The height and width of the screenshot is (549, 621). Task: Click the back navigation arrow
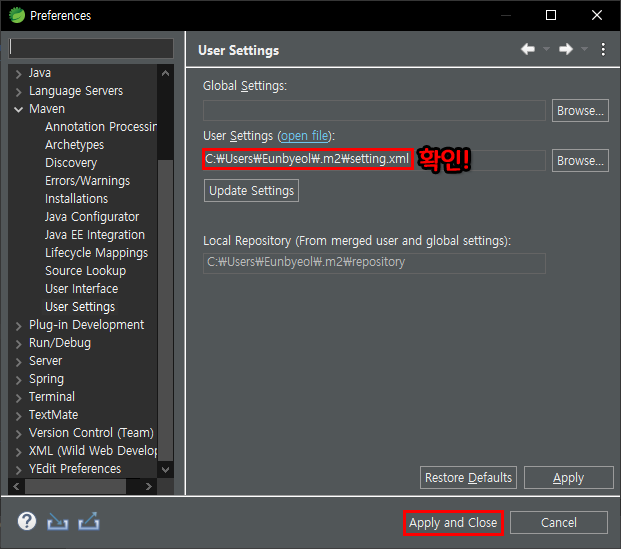tap(528, 50)
